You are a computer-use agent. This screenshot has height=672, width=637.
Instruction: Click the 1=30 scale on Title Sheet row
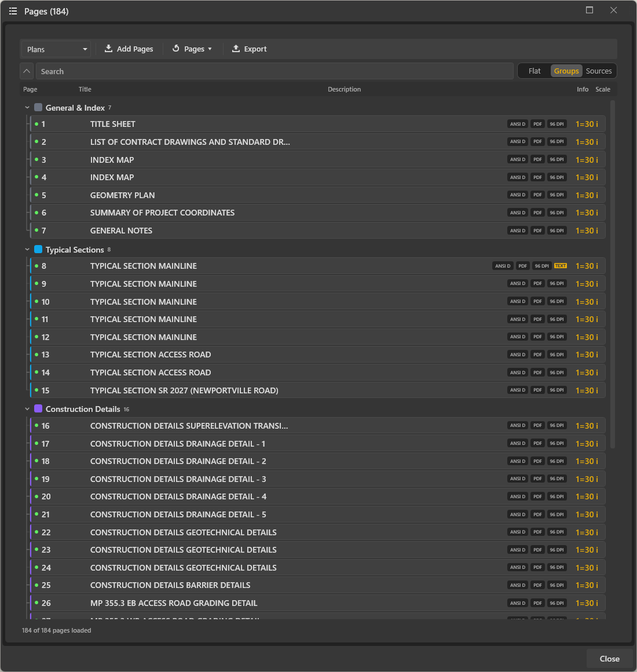pos(587,124)
